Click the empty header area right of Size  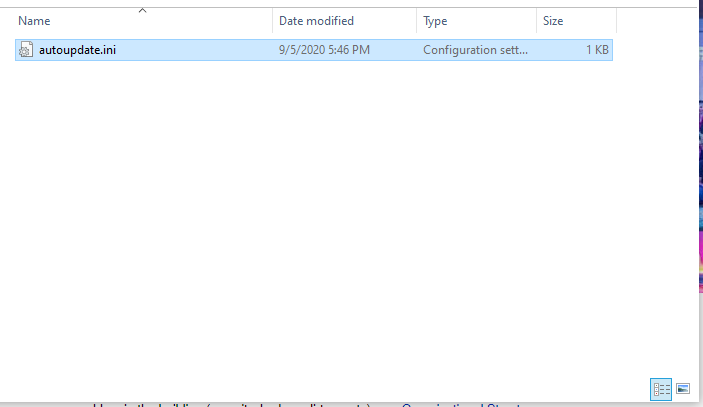pos(655,21)
